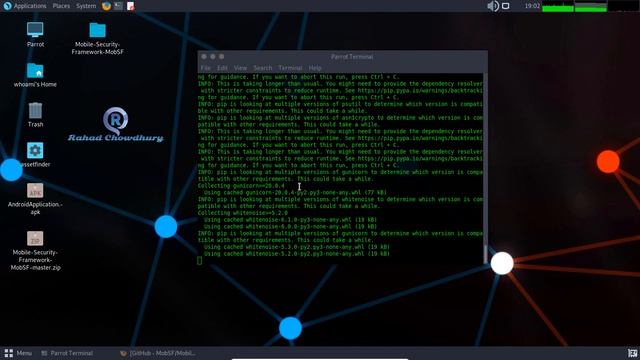Open the System menu
The image size is (640, 360).
click(x=86, y=6)
